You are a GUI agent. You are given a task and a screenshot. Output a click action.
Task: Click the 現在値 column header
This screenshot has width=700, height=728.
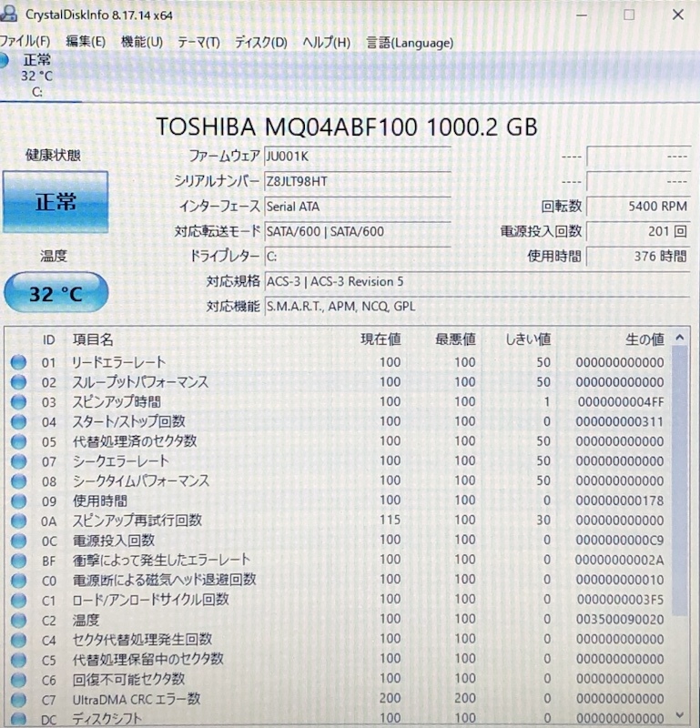coord(380,339)
